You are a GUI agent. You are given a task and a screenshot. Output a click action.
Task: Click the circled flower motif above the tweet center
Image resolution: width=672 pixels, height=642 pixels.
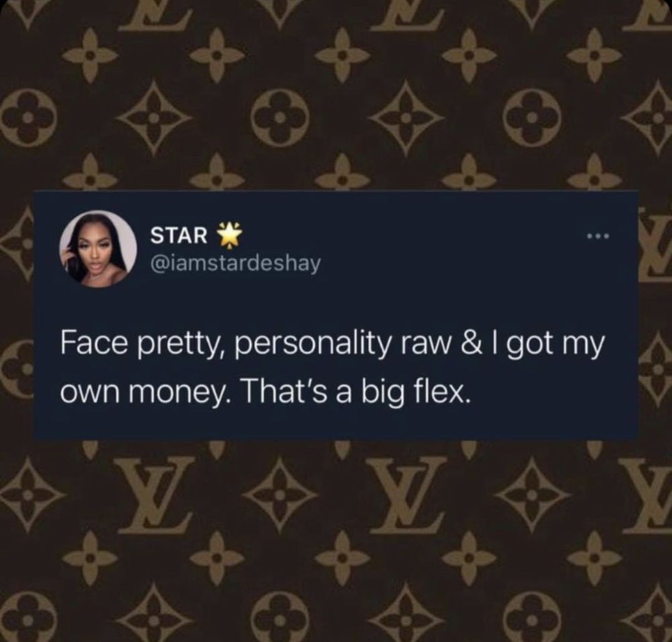[280, 117]
